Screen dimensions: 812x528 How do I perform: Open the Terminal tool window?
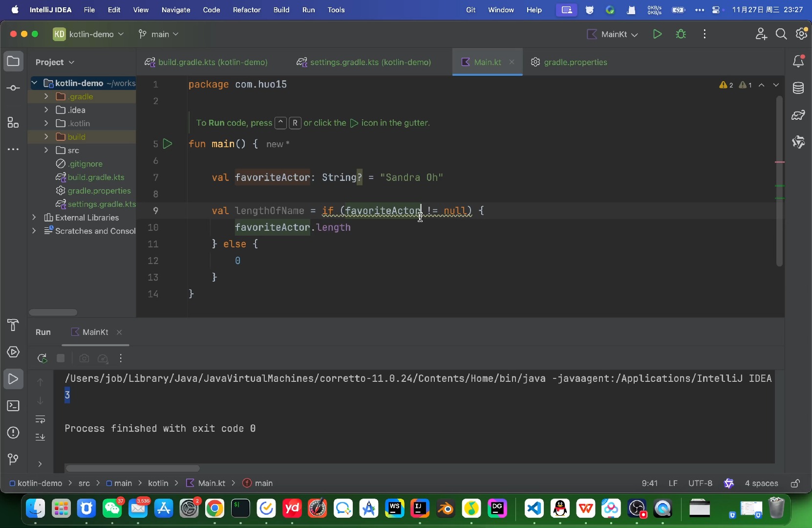pos(13,406)
